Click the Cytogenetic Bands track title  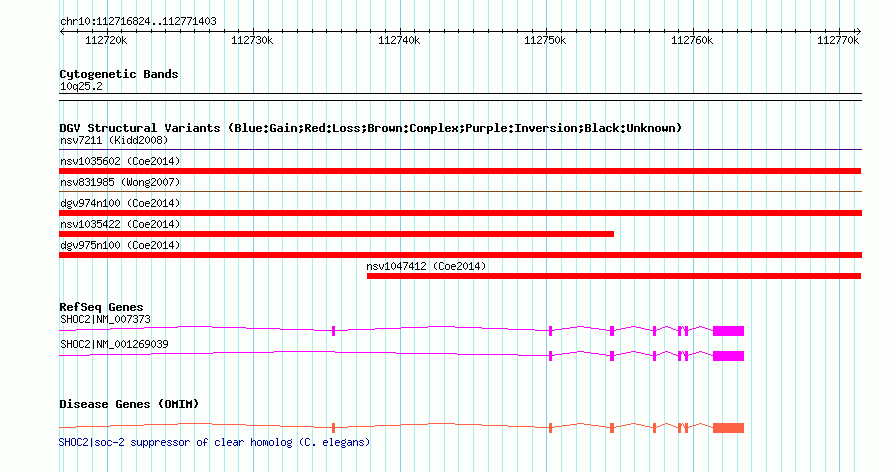pos(119,74)
